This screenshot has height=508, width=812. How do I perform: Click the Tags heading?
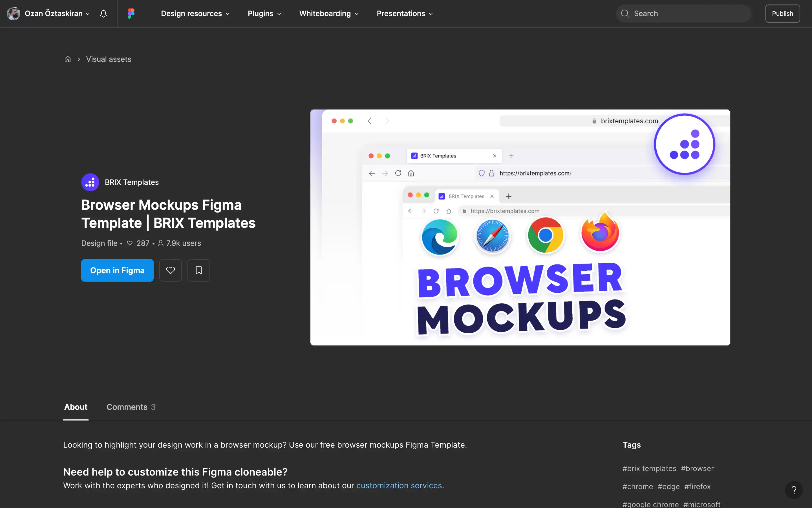(632, 445)
